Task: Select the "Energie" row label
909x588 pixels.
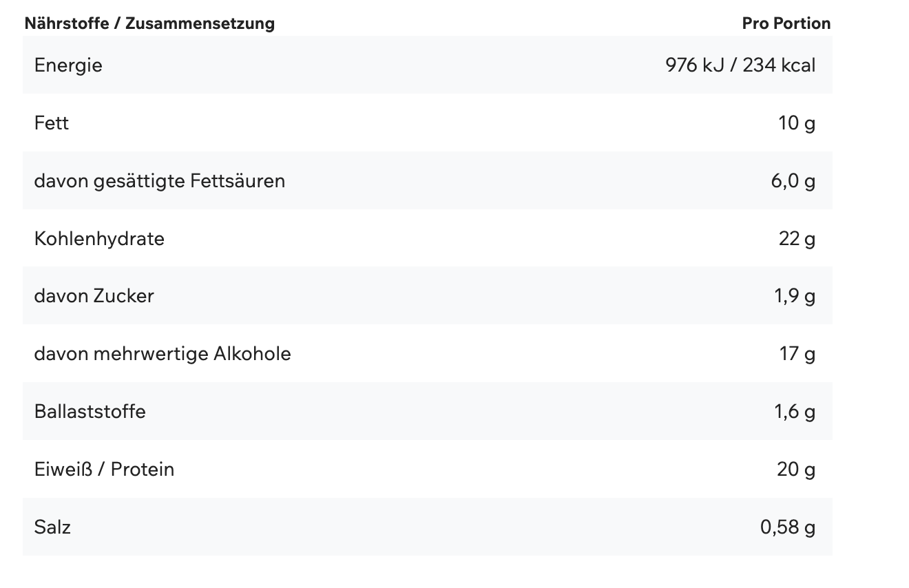Action: point(68,65)
